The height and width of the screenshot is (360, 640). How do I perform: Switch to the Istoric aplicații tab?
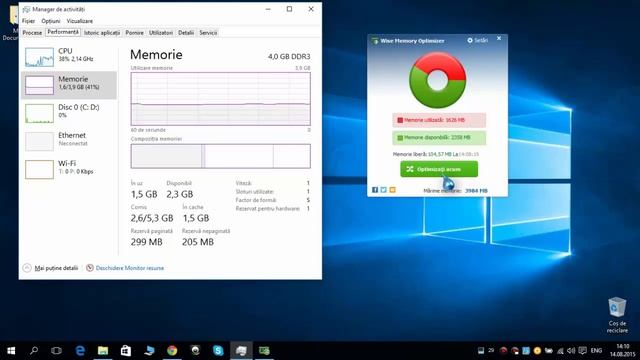[x=102, y=33]
